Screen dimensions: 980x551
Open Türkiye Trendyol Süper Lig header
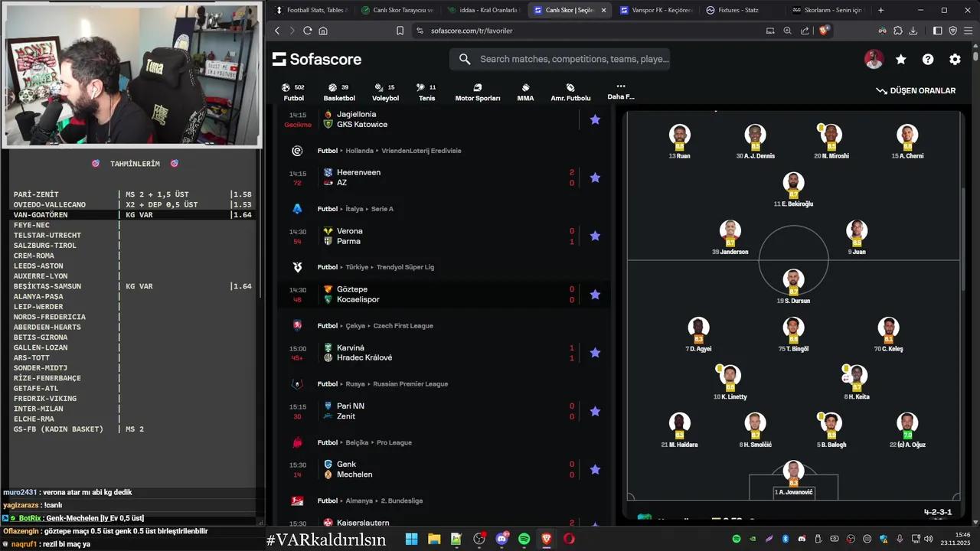(375, 267)
